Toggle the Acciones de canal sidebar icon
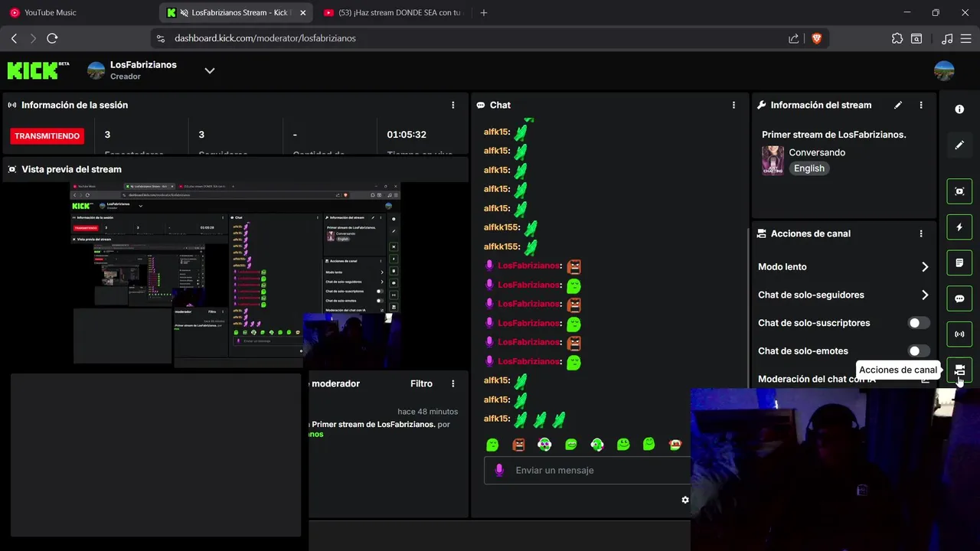 coord(959,370)
